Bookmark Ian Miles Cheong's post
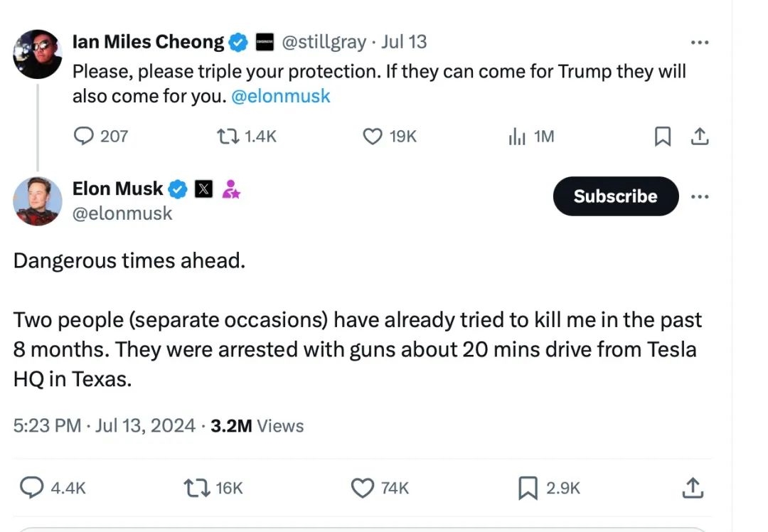768x532 pixels. (662, 137)
